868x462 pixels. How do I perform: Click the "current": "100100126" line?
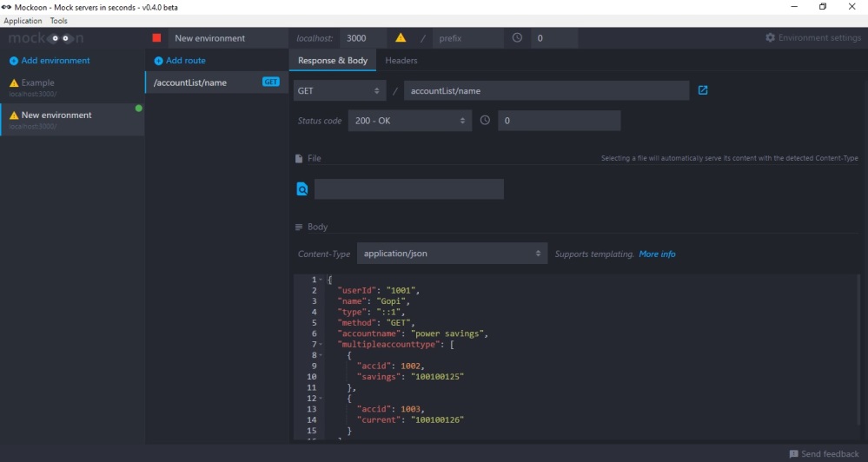[410, 420]
